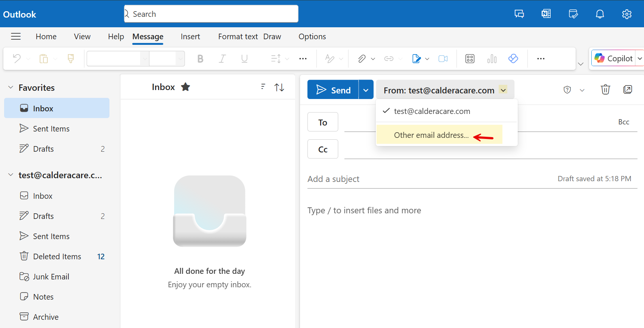Click the Poll chart icon
The width and height of the screenshot is (644, 328).
pos(492,59)
